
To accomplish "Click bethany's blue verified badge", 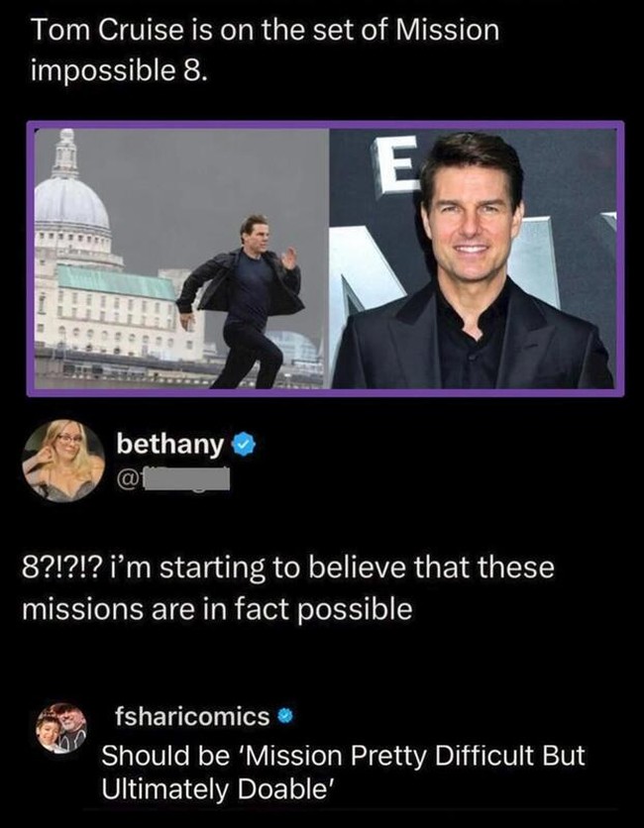I will (x=241, y=446).
